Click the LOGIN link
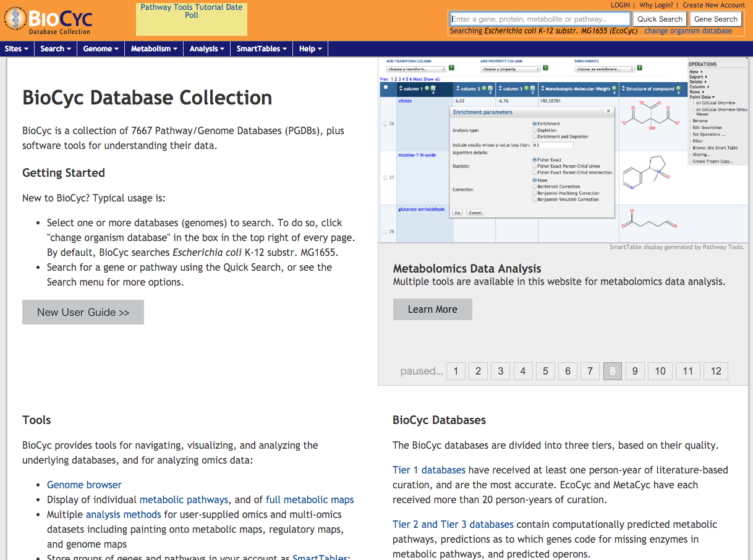 620,5
